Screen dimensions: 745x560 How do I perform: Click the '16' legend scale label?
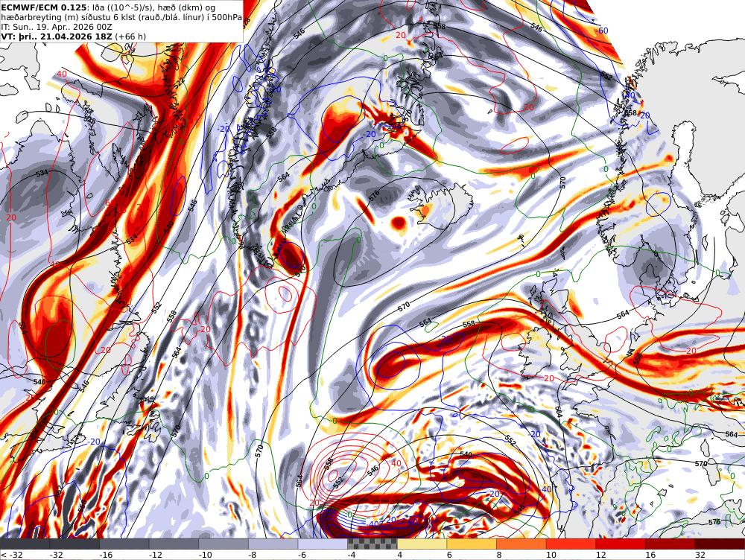coord(650,555)
